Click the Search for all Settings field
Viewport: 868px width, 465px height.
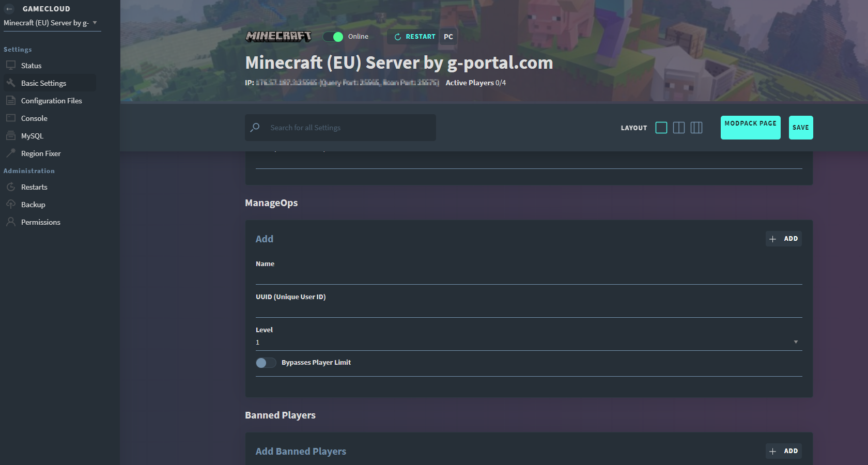(340, 128)
